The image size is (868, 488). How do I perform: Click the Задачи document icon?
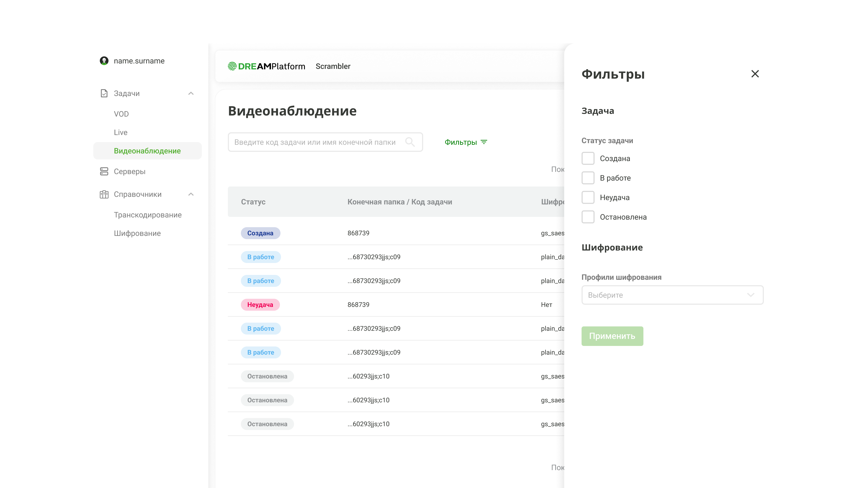click(104, 93)
